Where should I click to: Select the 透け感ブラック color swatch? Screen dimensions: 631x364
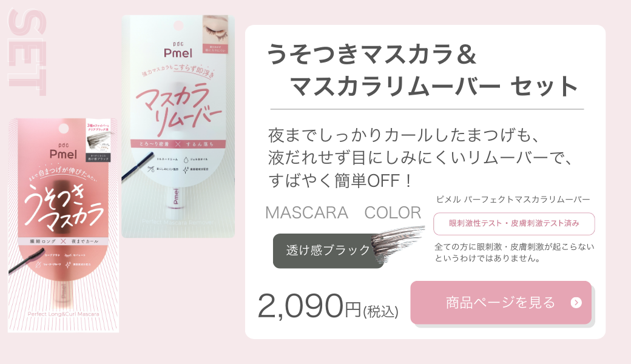(x=328, y=251)
